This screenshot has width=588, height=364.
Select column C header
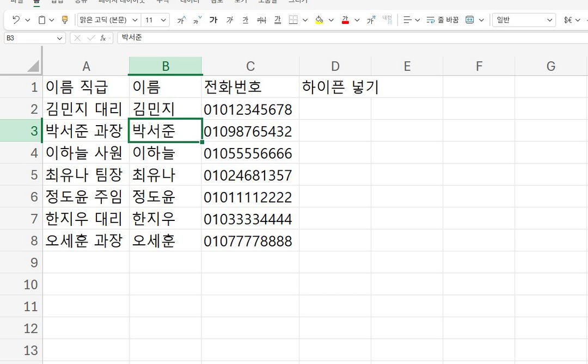pos(250,66)
